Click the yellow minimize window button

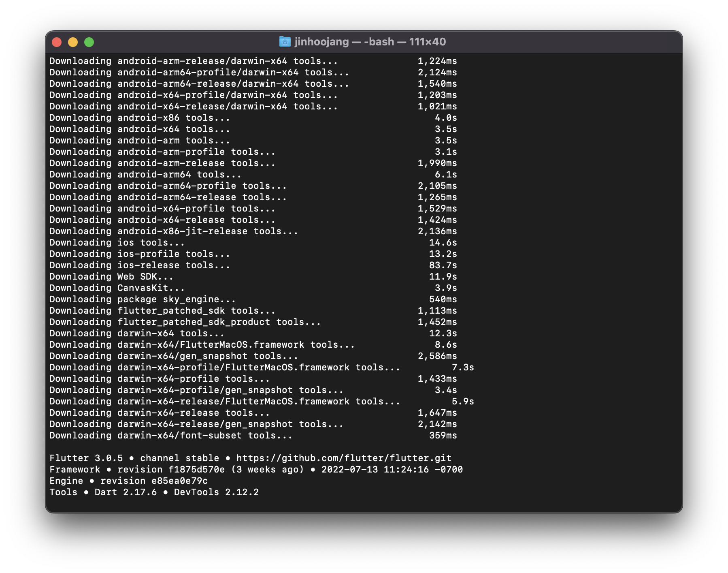click(73, 42)
